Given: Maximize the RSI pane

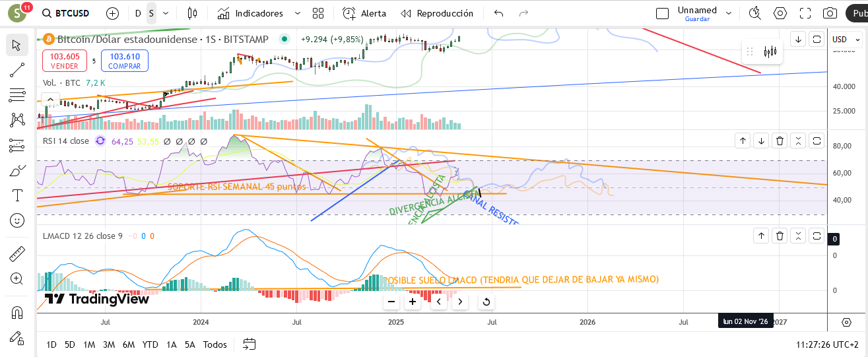Looking at the screenshot, I should click(x=817, y=141).
